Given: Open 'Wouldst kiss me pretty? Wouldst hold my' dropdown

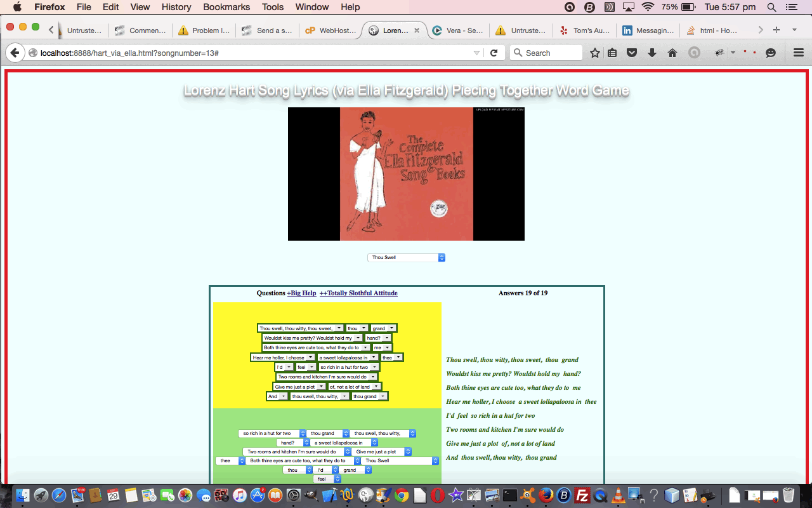Looking at the screenshot, I should coord(313,338).
